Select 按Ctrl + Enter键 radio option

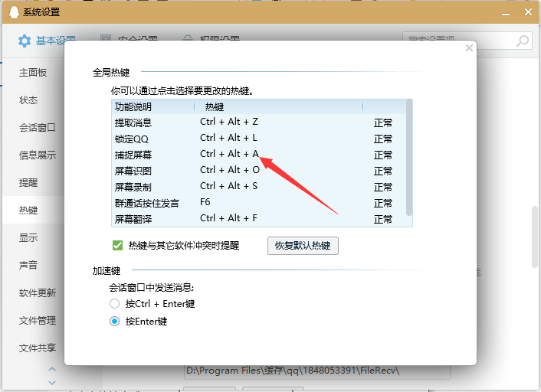tap(114, 304)
